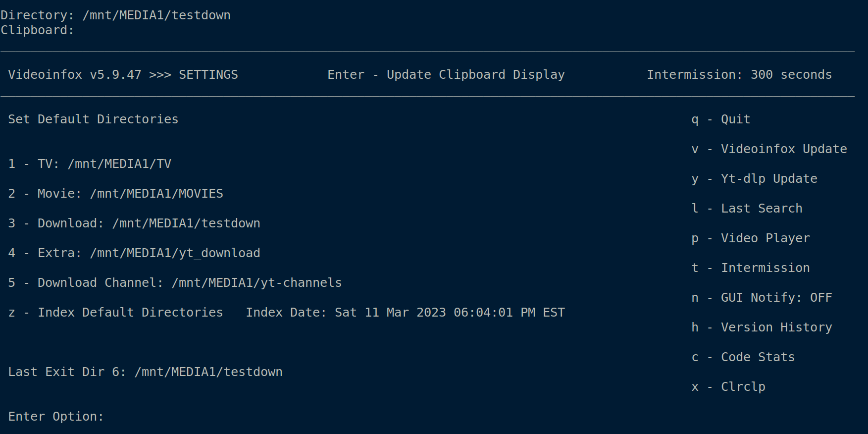Choose 'x - Clrclp' option
The width and height of the screenshot is (868, 434).
(x=728, y=387)
